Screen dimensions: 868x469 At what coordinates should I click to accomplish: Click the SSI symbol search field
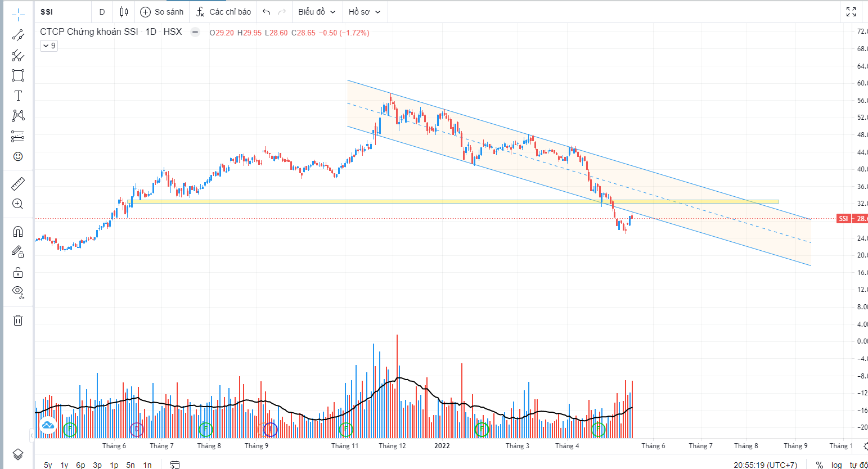(64, 12)
